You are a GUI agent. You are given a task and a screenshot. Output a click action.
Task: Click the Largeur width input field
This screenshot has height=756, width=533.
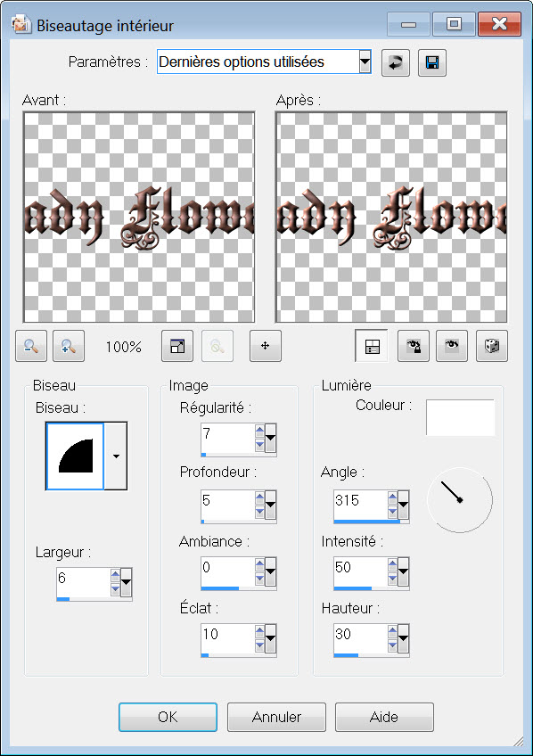click(x=84, y=582)
